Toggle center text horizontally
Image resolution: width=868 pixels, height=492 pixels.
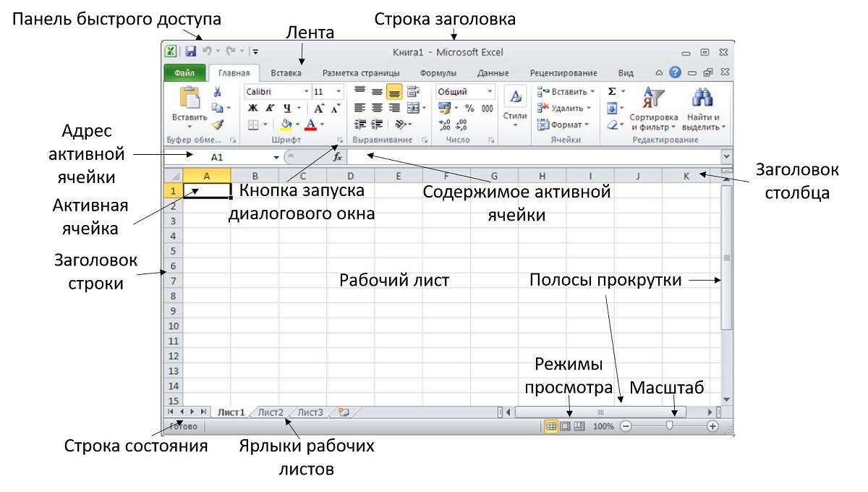pos(377,108)
